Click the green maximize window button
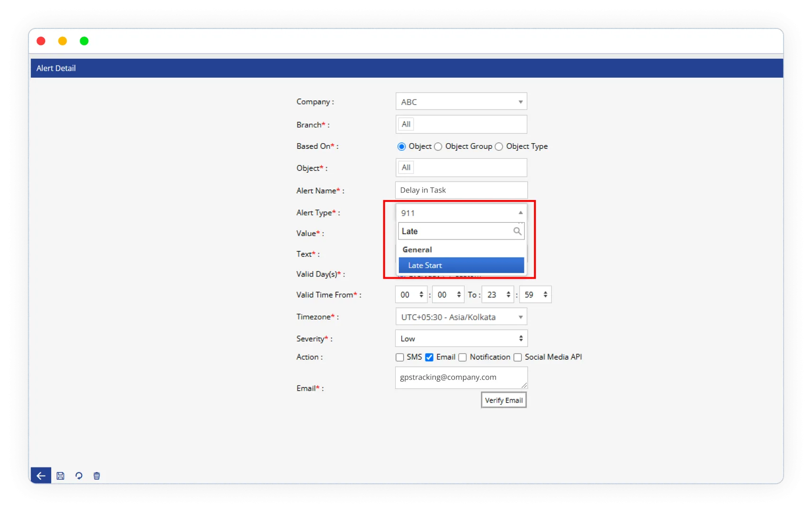 coord(84,41)
